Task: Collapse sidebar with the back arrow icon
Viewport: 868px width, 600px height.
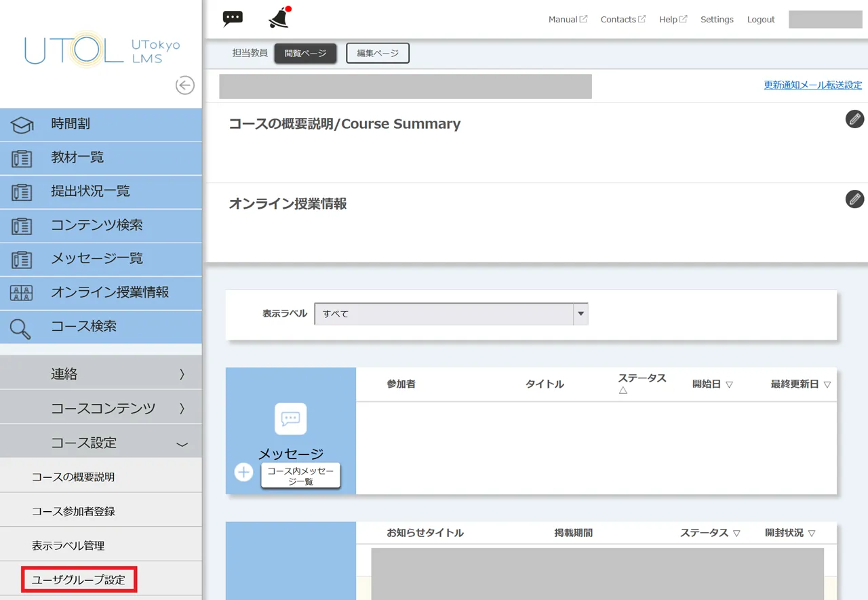Action: point(184,85)
